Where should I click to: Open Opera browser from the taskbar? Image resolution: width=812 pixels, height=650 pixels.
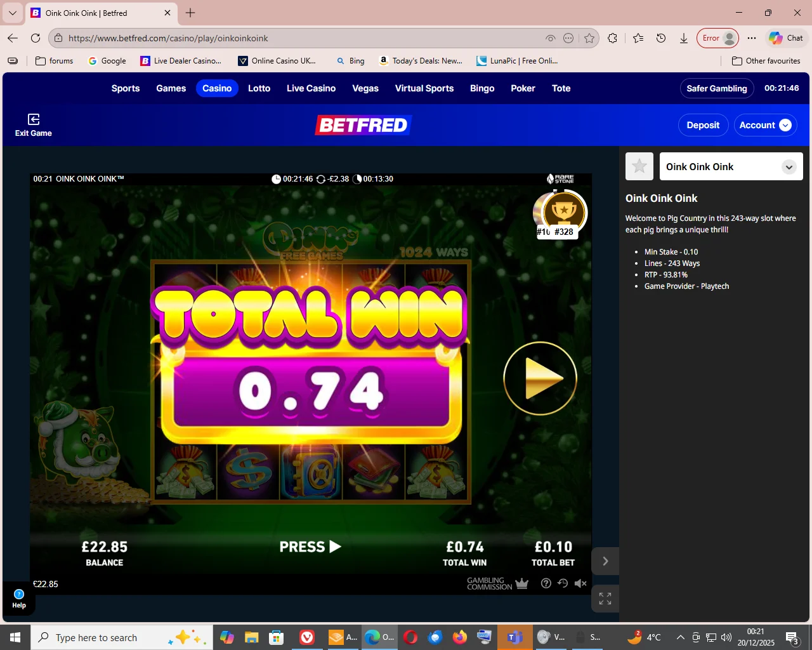tap(410, 637)
